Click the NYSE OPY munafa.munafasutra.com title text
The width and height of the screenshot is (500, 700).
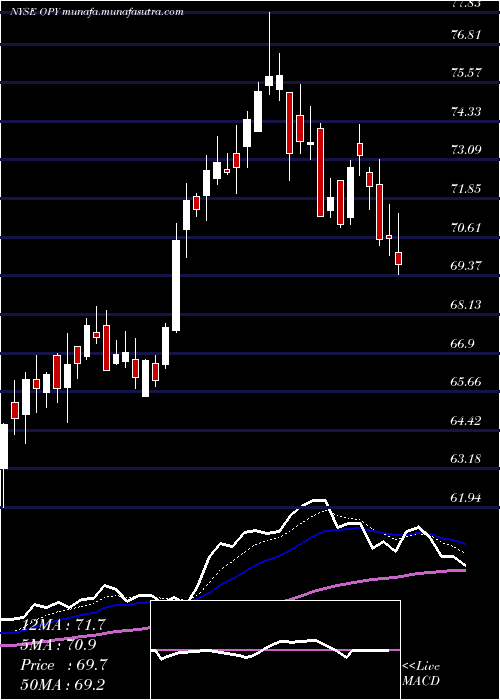(x=97, y=12)
